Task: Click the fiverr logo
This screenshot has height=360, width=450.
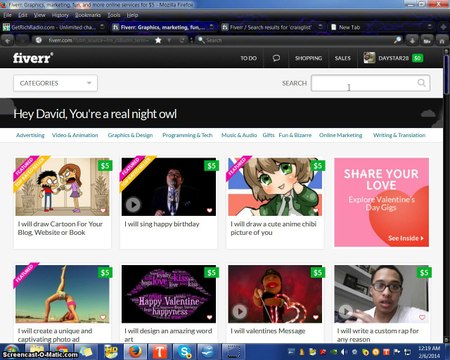Action: tap(33, 58)
